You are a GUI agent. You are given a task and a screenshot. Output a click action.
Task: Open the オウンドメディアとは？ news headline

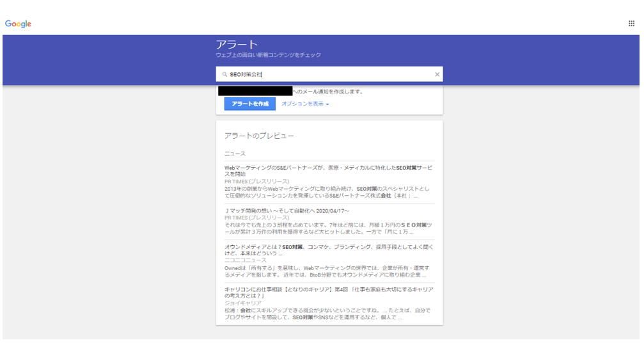[329, 250]
